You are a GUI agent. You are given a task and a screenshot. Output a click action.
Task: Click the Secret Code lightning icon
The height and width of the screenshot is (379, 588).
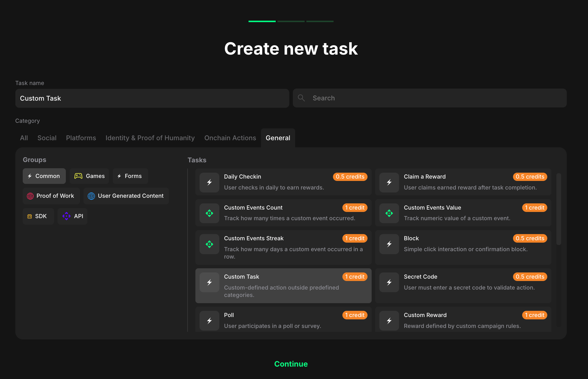pyautogui.click(x=389, y=282)
